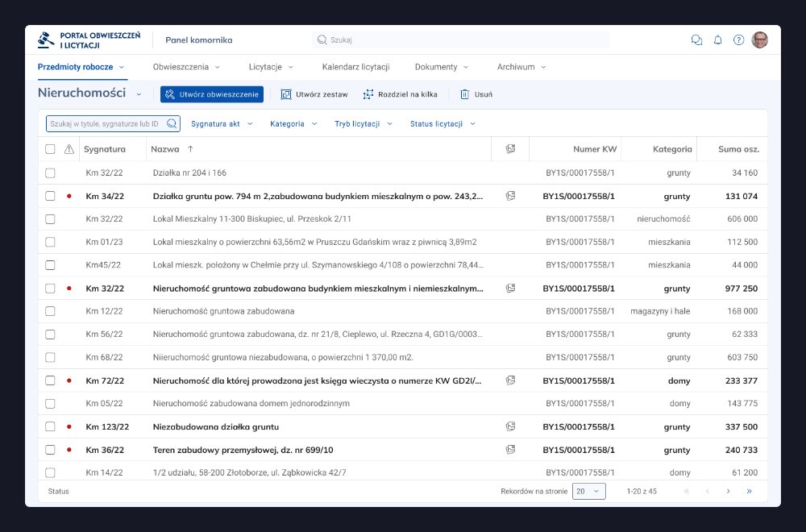The height and width of the screenshot is (532, 806).
Task: Click the amount 606 000
Action: tap(742, 219)
